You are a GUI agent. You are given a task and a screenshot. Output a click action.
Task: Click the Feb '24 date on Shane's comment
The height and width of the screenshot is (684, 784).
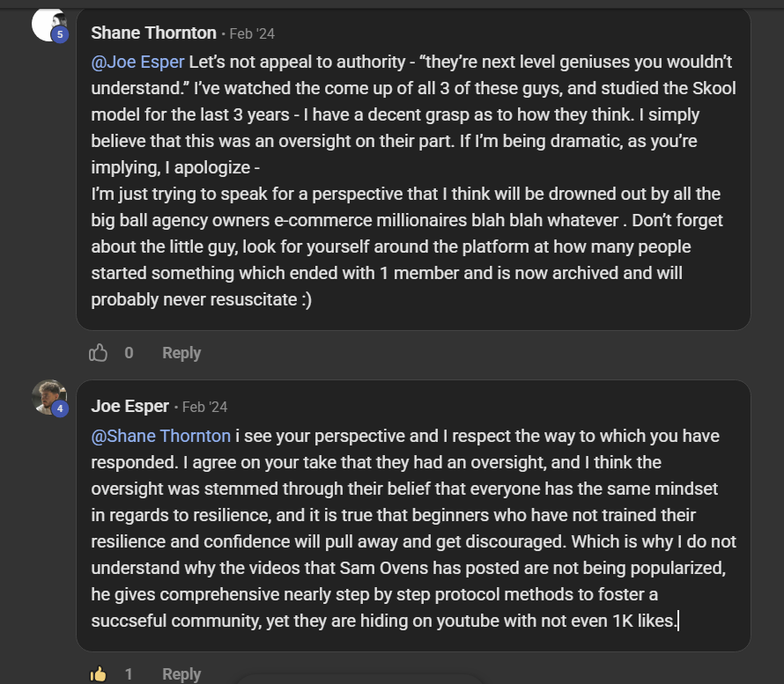coord(252,34)
